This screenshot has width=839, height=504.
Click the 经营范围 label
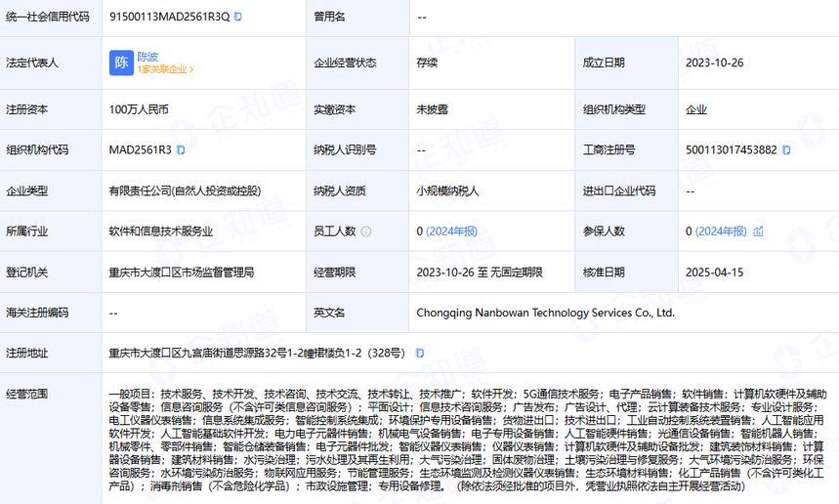26,395
